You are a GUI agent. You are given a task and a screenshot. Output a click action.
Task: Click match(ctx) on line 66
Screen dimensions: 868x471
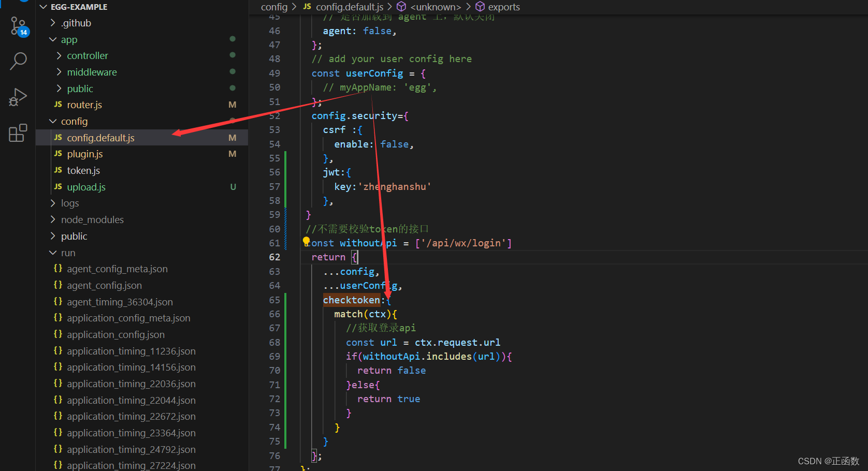[x=363, y=314]
